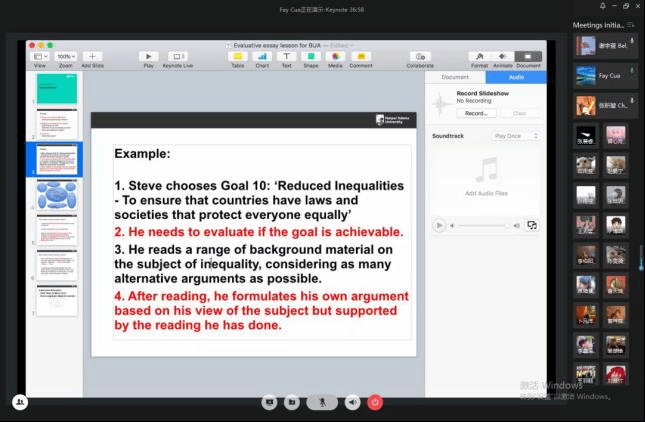The image size is (645, 422).
Task: Open the Zoom percentage dropdown
Action: click(x=65, y=57)
